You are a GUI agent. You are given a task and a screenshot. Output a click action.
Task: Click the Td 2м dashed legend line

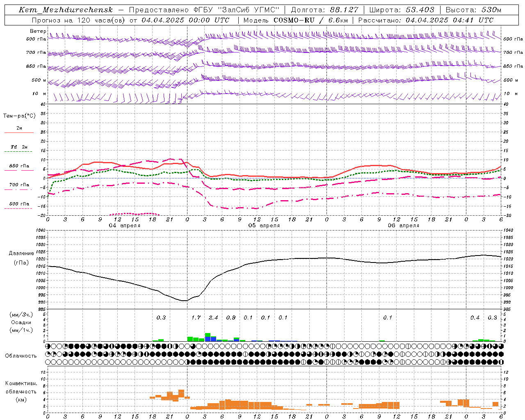coord(18,152)
